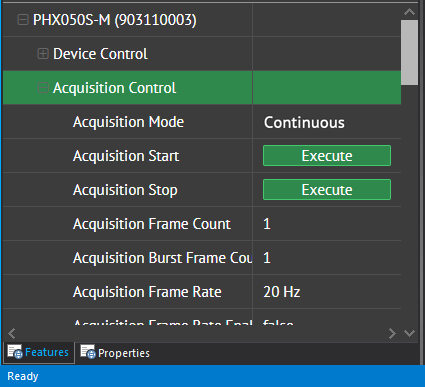425x387 pixels.
Task: Click the Features tab icon
Action: (15, 352)
